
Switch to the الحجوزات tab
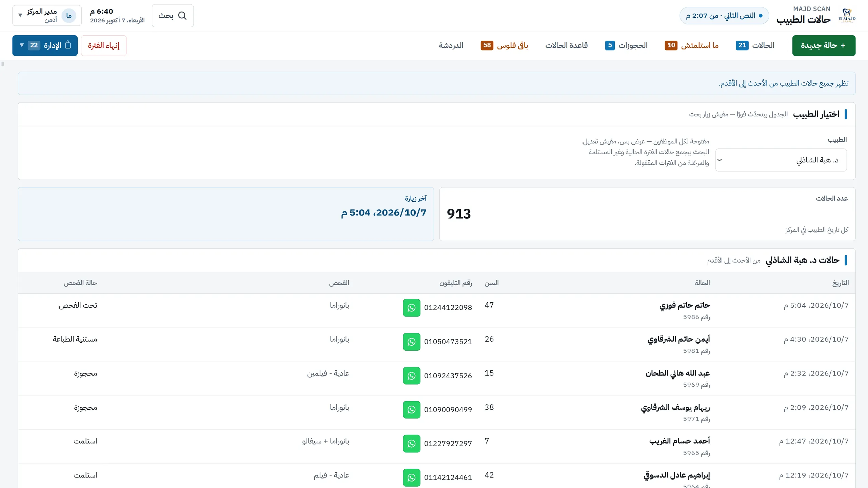point(626,45)
